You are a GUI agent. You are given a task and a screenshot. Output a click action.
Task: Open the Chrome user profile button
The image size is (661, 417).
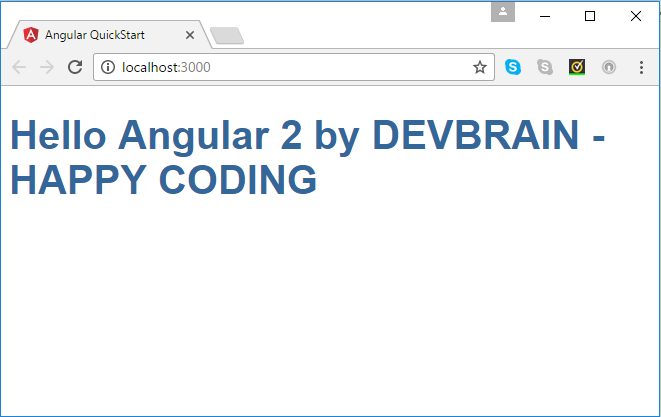click(x=503, y=12)
